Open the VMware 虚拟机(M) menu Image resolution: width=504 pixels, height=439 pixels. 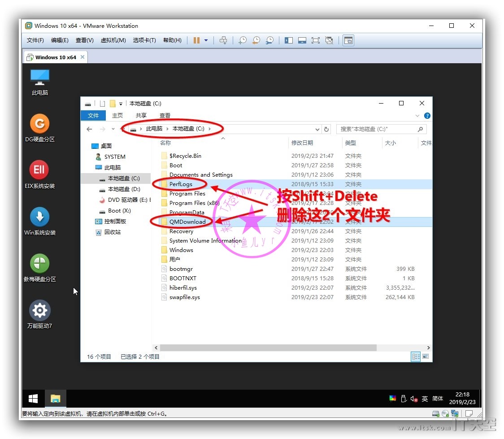(x=113, y=40)
